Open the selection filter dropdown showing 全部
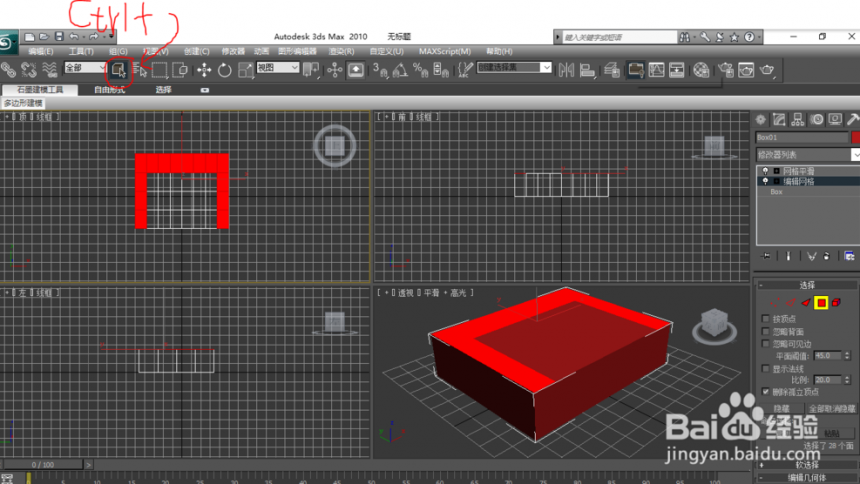This screenshot has width=860, height=484. pos(85,67)
